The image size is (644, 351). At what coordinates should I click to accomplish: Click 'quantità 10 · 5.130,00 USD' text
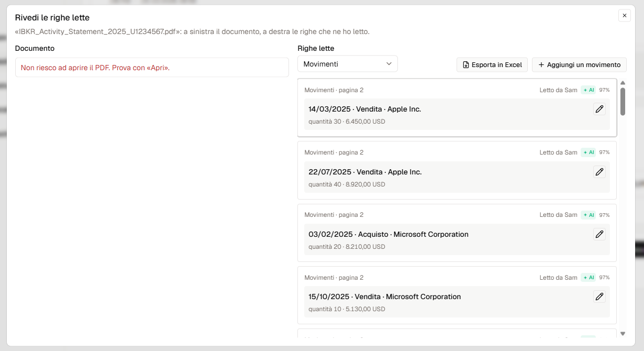click(347, 309)
